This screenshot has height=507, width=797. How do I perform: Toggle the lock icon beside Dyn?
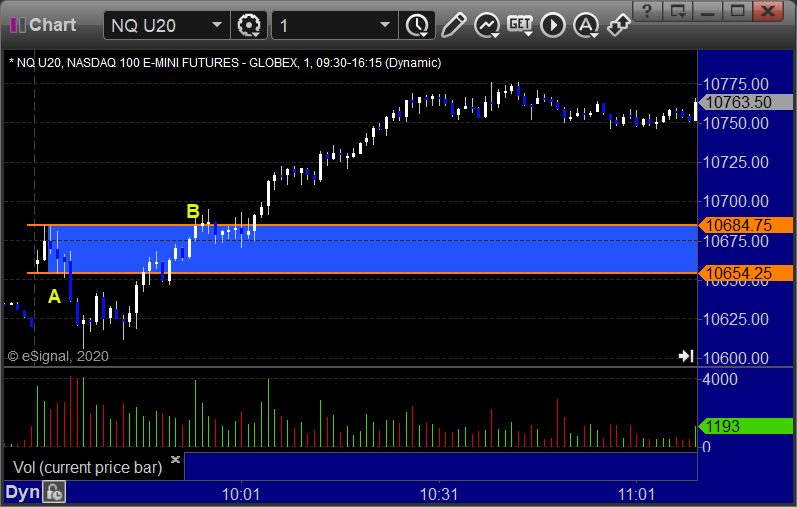click(54, 492)
